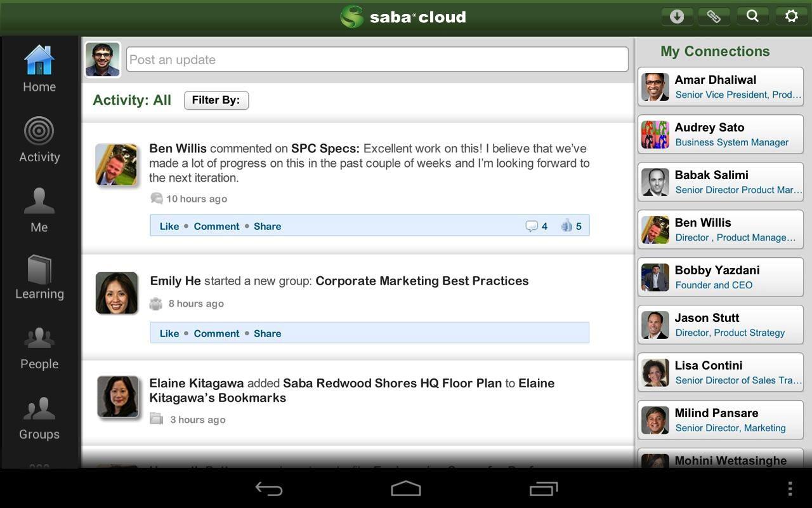812x508 pixels.
Task: Tap Android home button
Action: [406, 488]
